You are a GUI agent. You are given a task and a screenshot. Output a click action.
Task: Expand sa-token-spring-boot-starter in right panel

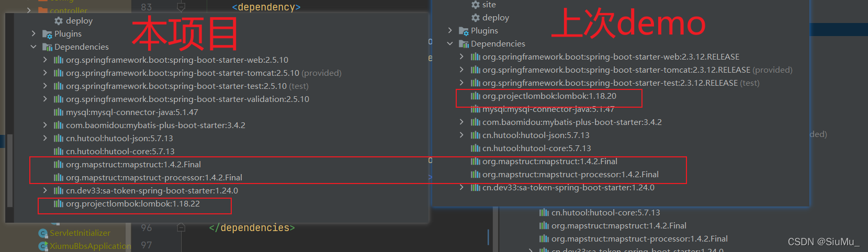tap(461, 188)
